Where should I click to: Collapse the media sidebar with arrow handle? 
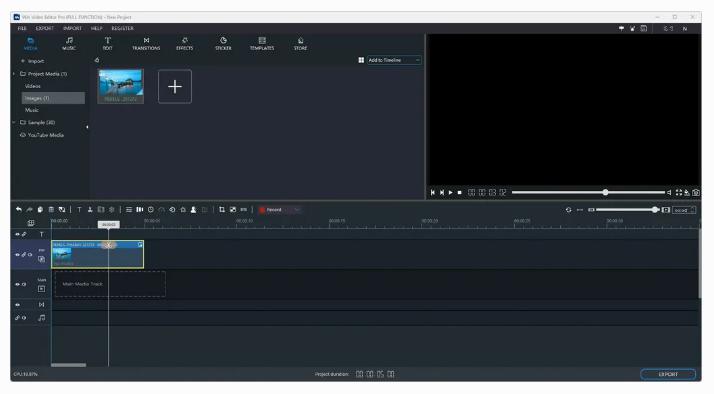pos(87,127)
